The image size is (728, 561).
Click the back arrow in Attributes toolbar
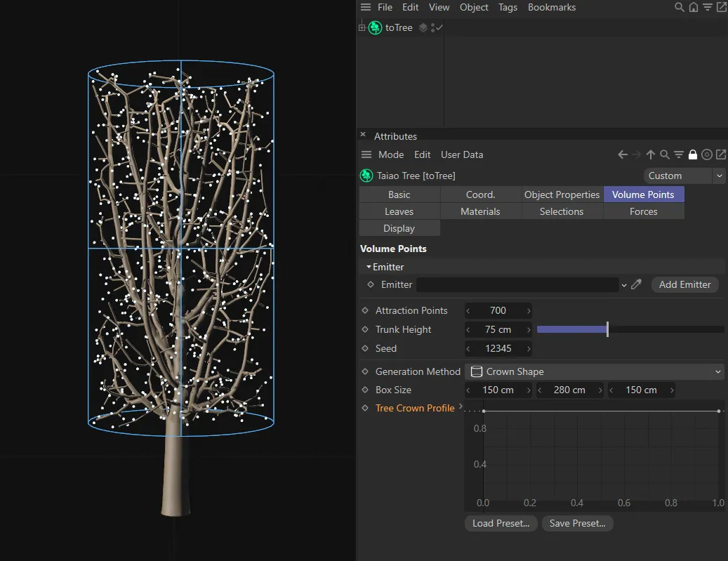point(622,155)
